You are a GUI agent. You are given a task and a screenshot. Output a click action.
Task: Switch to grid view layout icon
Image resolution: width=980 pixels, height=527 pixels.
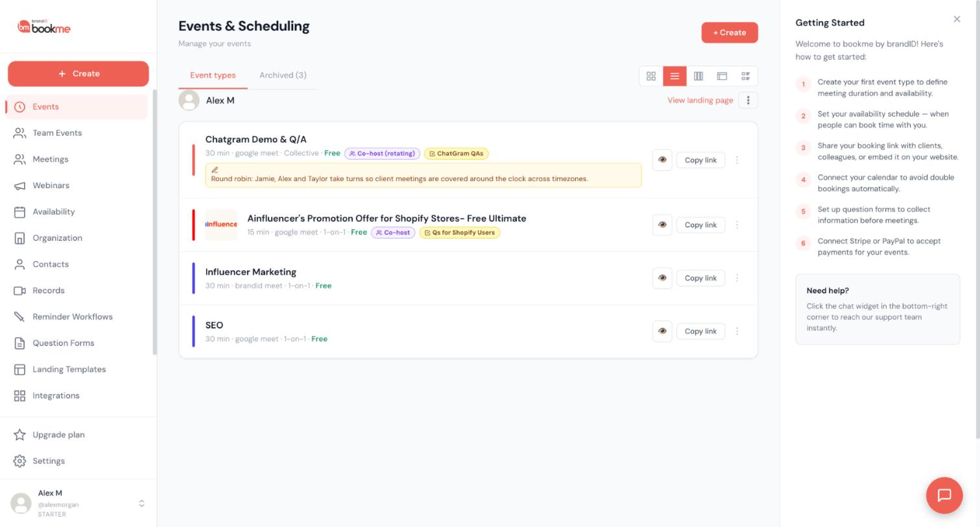pos(651,76)
